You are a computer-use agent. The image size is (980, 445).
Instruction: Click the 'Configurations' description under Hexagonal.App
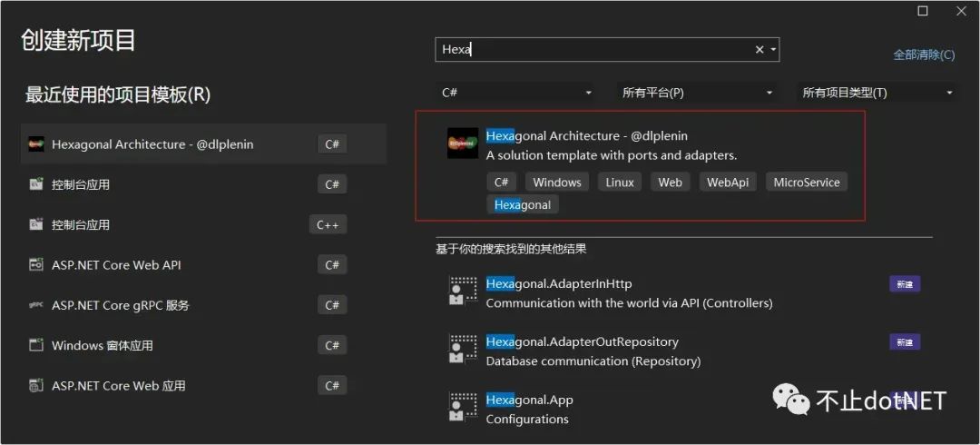click(x=527, y=420)
